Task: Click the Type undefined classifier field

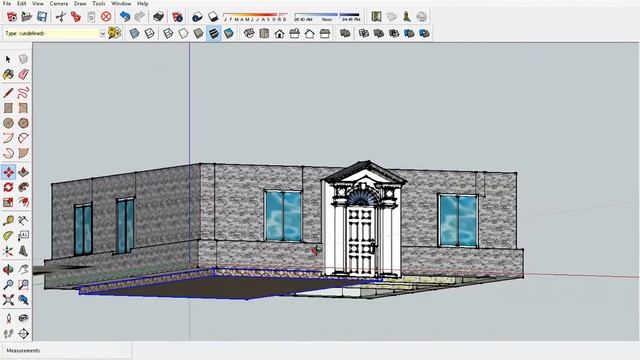Action: click(x=52, y=33)
